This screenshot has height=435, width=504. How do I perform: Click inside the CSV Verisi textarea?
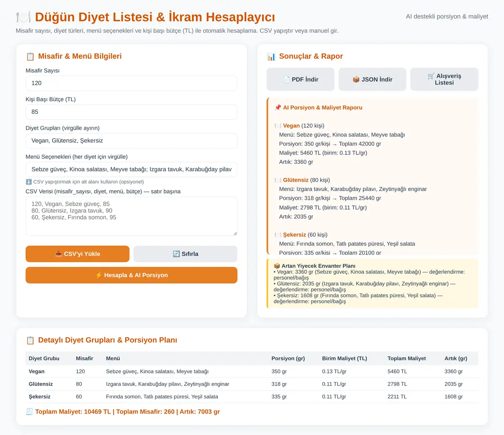tap(131, 216)
